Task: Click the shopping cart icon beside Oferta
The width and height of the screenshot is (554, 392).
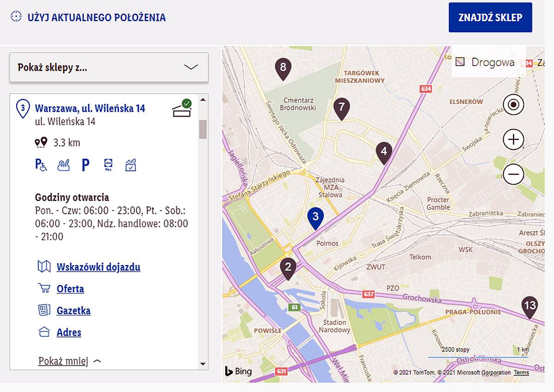Action: (x=44, y=289)
